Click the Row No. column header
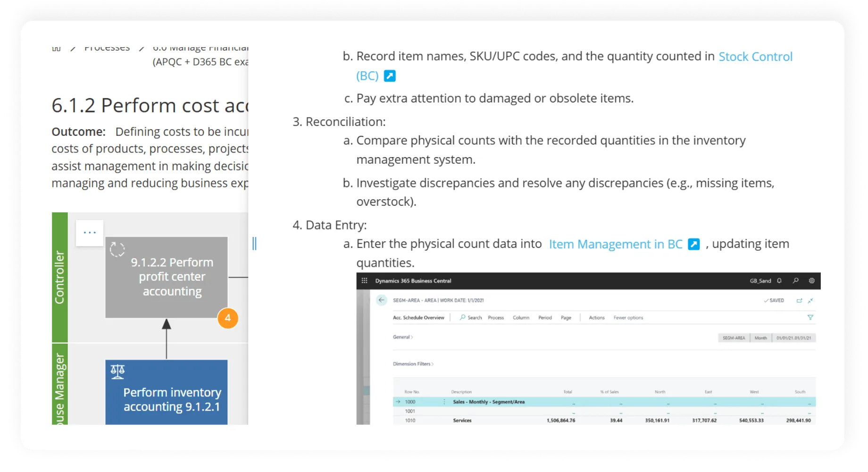This screenshot has width=868, height=472. 412,392
